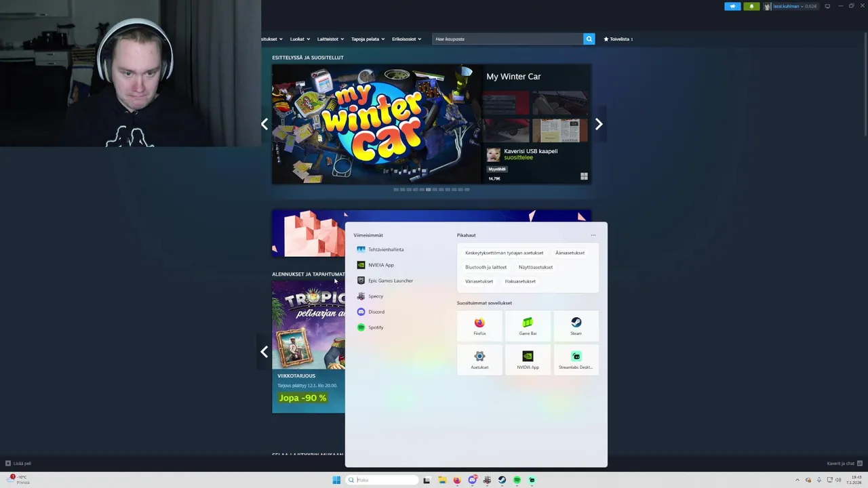The height and width of the screenshot is (488, 868).
Task: Show hidden system tray icons
Action: tap(797, 480)
